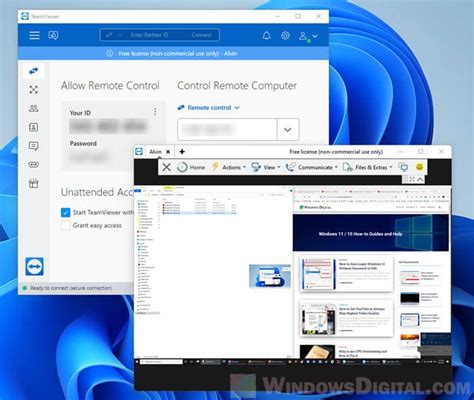Image resolution: width=474 pixels, height=400 pixels.
Task: Open the Remote Management sidebar icon
Action: (x=34, y=89)
